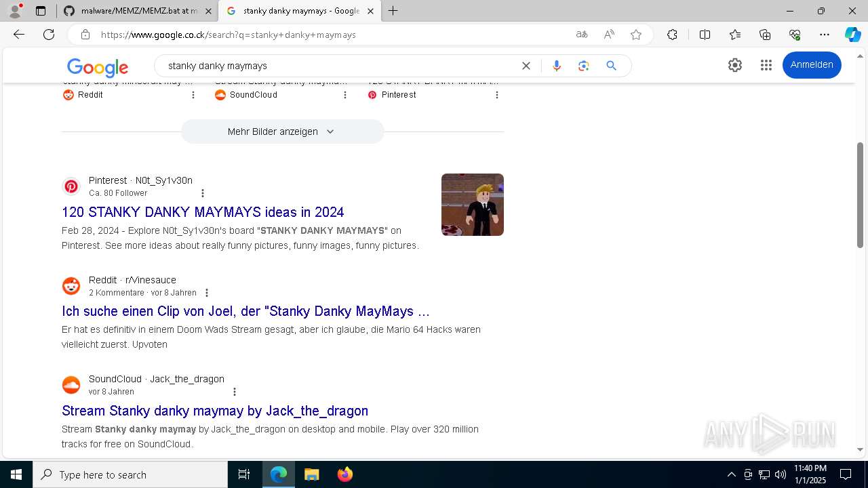Reload the page with refresh icon
Image resolution: width=868 pixels, height=488 pixels.
coord(49,35)
